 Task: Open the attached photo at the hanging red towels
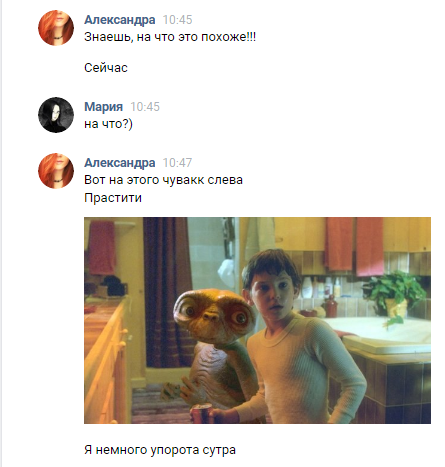[x=354, y=246]
